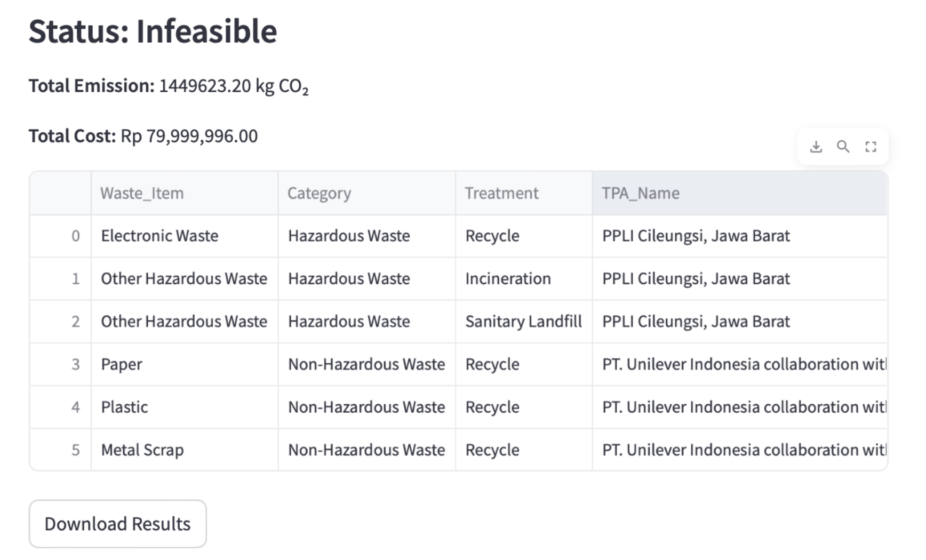
Task: Select the Sanitary Landfill cell
Action: point(523,322)
